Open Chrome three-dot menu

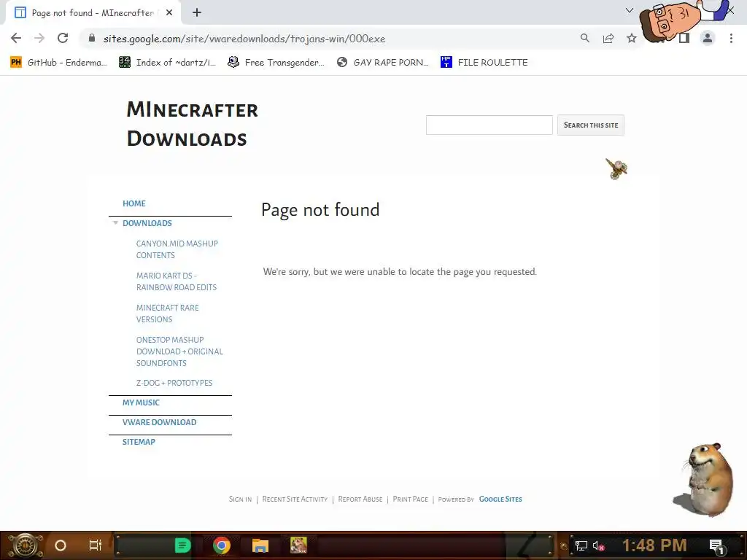pos(731,38)
